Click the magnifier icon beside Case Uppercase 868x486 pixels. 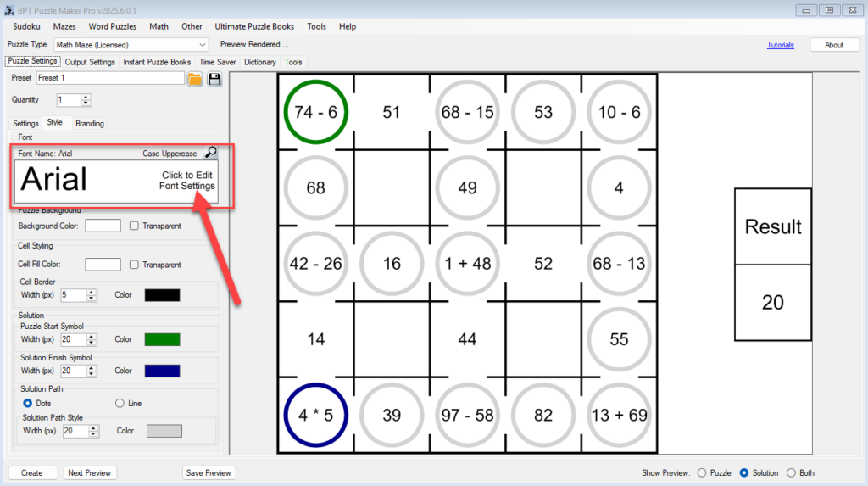210,153
